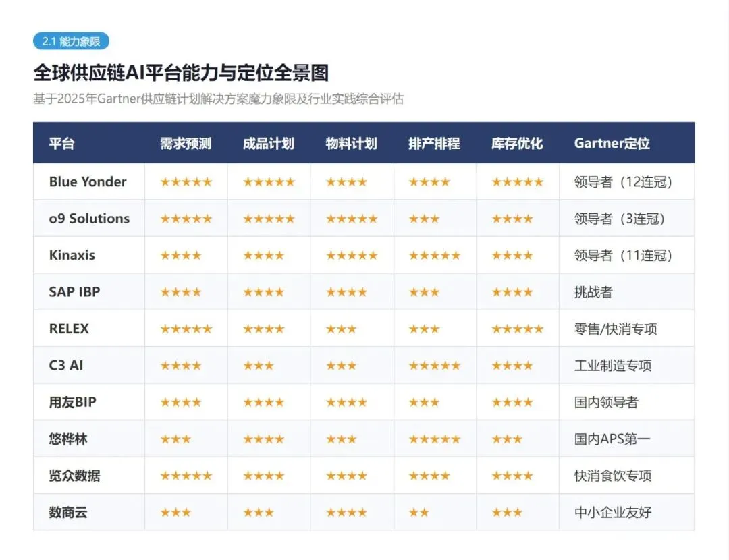Click 用友BIP 成品计划 star rating

(264, 402)
